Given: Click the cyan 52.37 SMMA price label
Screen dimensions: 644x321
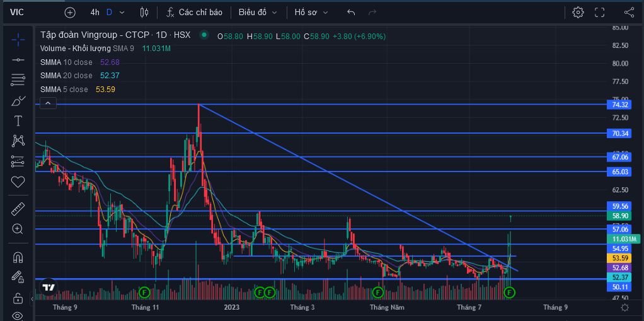Looking at the screenshot, I should [x=620, y=277].
